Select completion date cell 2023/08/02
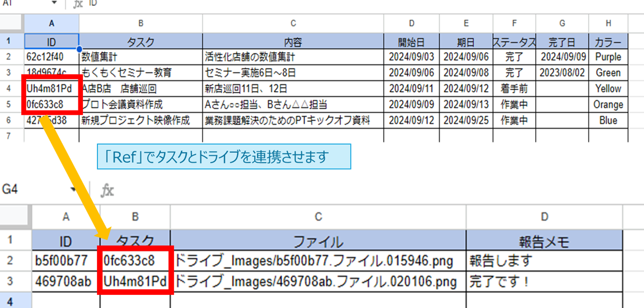 coord(562,73)
